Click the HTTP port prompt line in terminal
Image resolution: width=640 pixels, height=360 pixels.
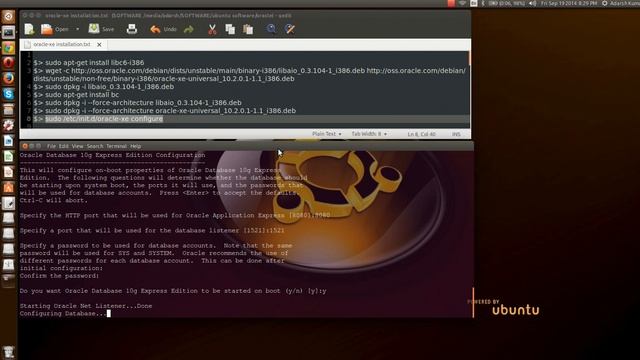tap(175, 215)
